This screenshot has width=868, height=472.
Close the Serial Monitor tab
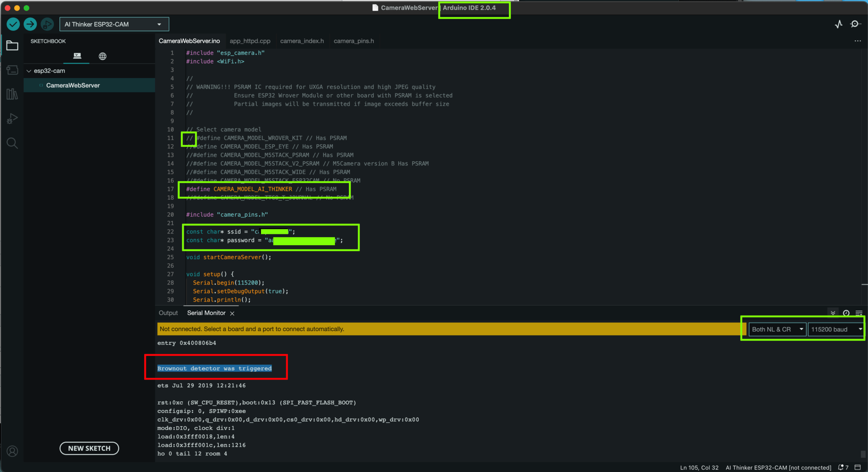tap(232, 313)
